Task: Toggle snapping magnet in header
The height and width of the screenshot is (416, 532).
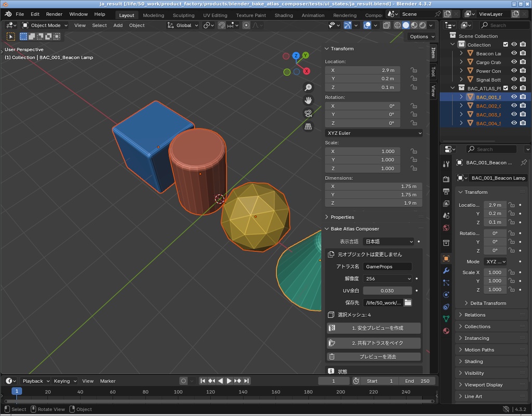Action: point(221,25)
